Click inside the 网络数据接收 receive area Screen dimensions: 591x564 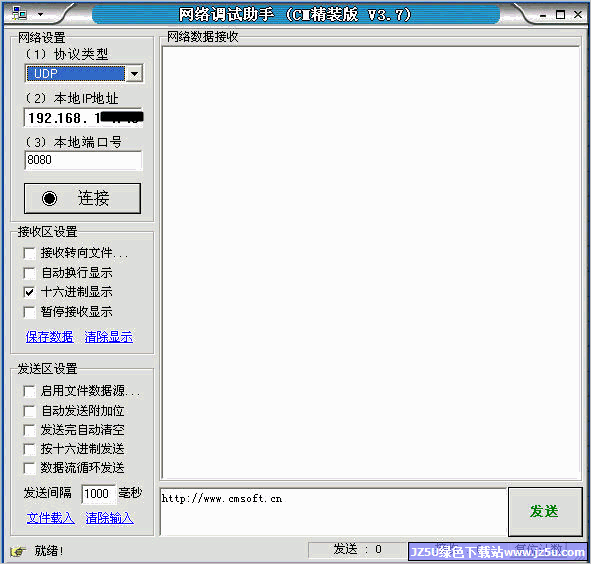coord(371,263)
